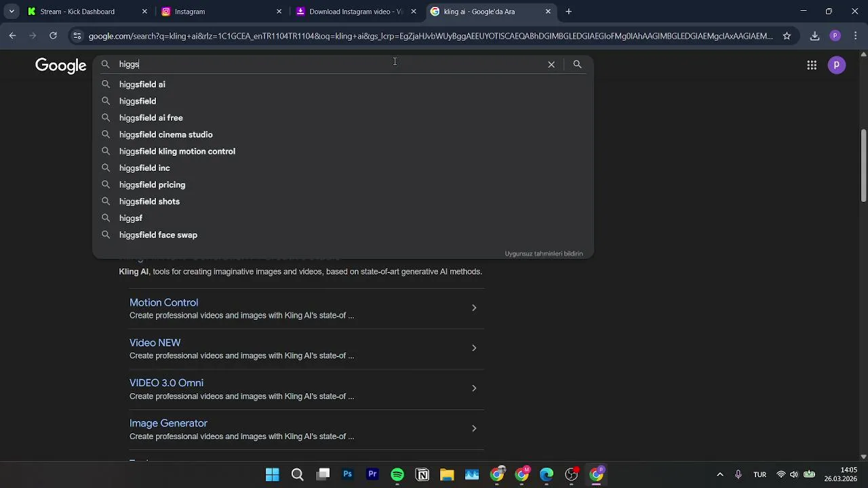Expand the Video NEW row chevron
Screen dimensions: 868x488
(x=474, y=348)
